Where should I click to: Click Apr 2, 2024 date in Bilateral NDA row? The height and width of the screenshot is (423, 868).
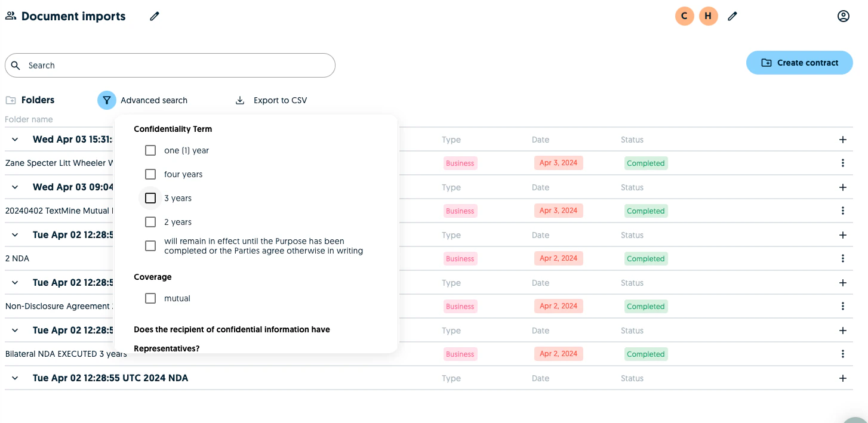[x=558, y=354]
